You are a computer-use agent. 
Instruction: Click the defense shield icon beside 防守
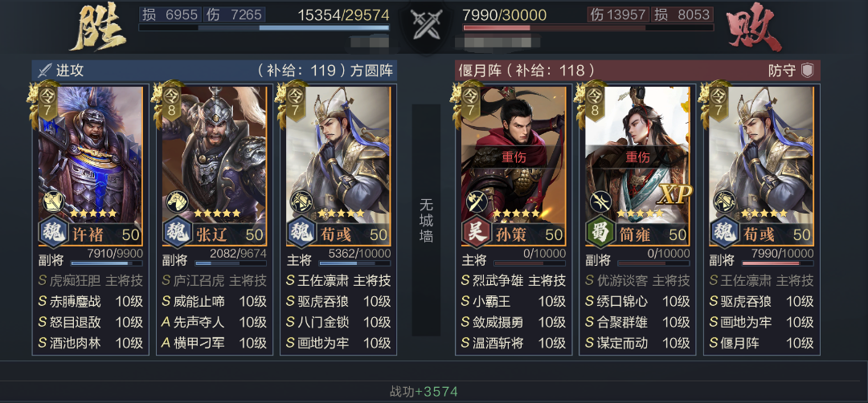808,71
